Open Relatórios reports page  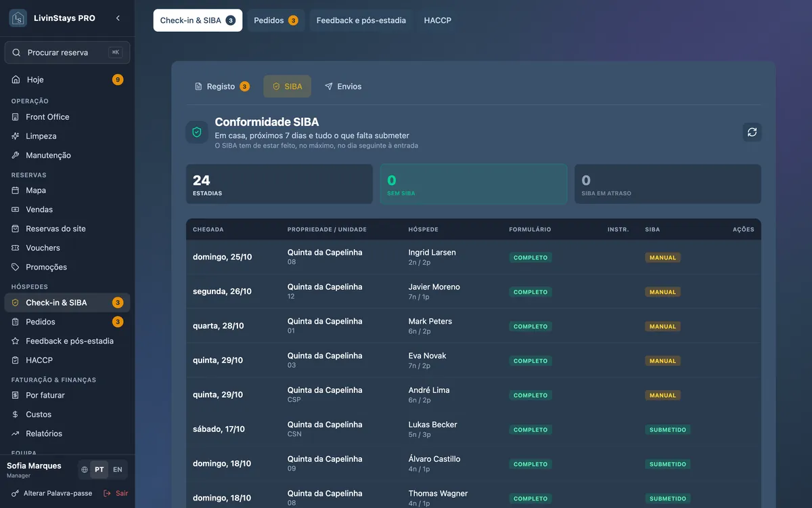point(67,433)
